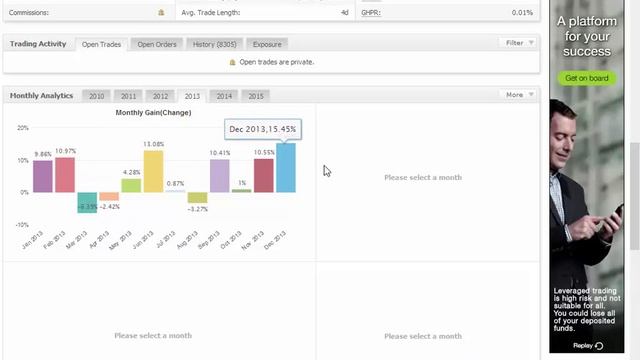This screenshot has height=360, width=640.
Task: Switch to the Exposure tab
Action: pos(267,44)
